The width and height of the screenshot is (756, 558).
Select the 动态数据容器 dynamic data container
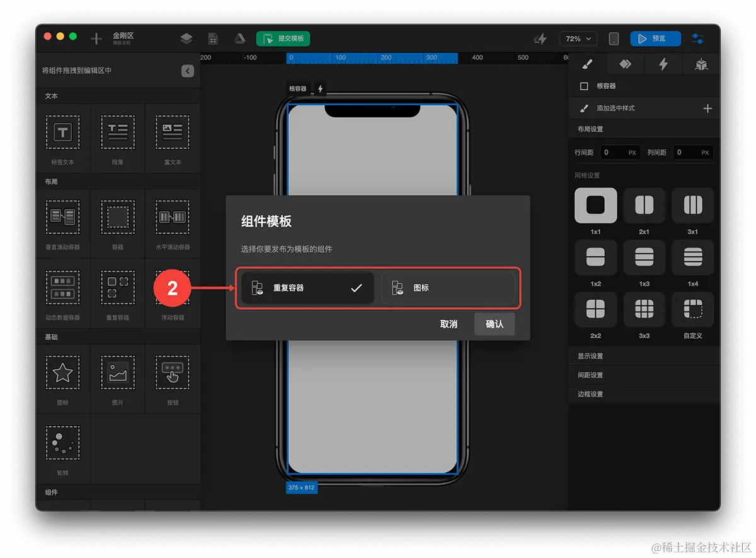pos(63,293)
